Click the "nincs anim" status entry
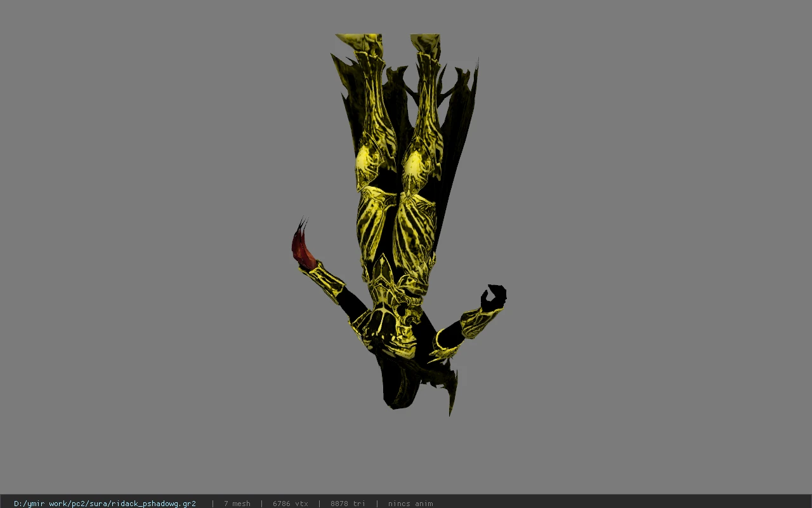 click(x=410, y=504)
